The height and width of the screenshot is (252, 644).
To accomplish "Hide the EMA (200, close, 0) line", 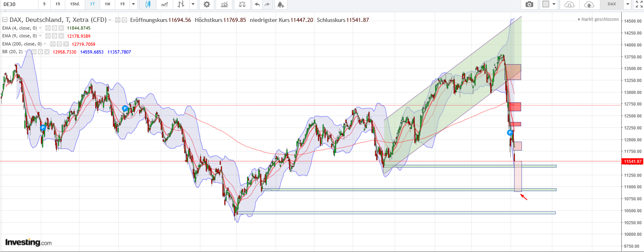I will (53, 44).
